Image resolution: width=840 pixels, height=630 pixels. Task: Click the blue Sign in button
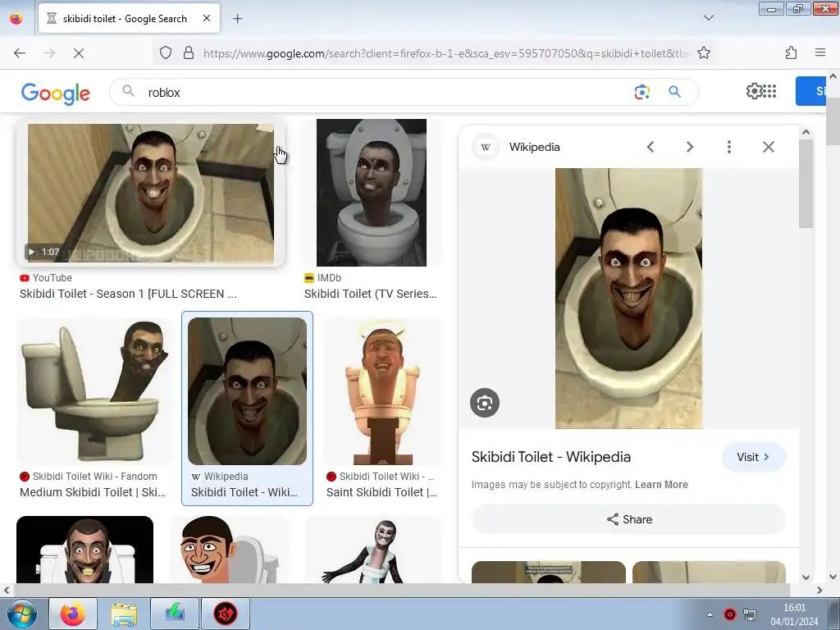pos(810,91)
